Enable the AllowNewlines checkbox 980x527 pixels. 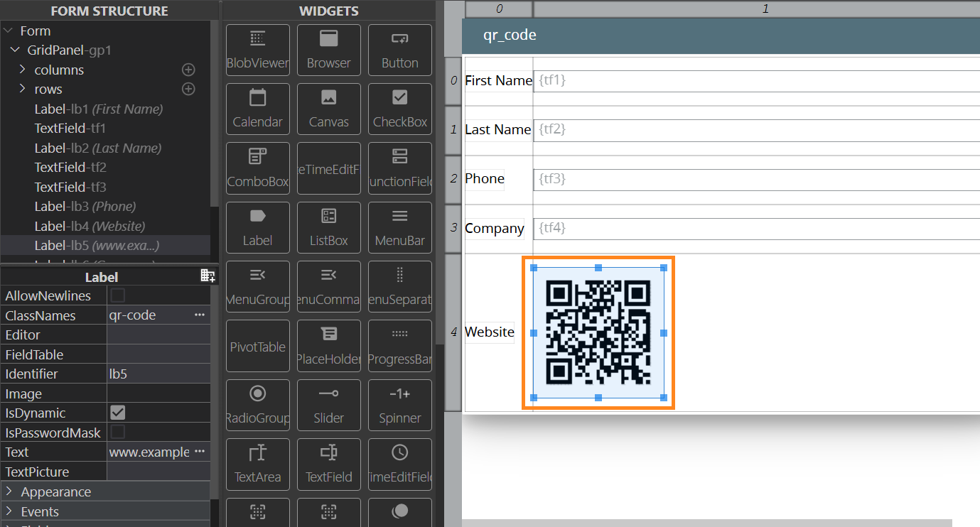tap(118, 295)
